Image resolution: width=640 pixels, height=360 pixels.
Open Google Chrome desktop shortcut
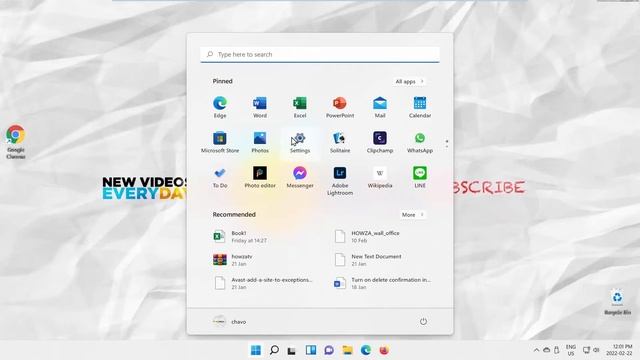pyautogui.click(x=16, y=142)
